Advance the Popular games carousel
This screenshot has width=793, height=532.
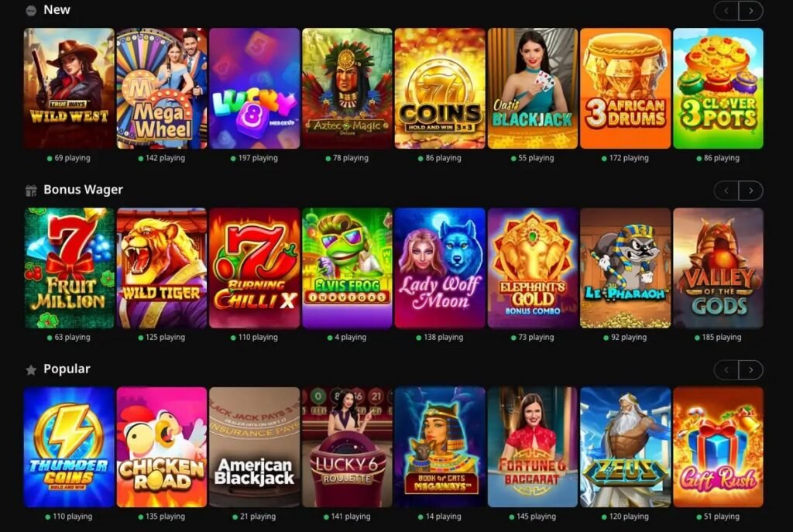(751, 370)
